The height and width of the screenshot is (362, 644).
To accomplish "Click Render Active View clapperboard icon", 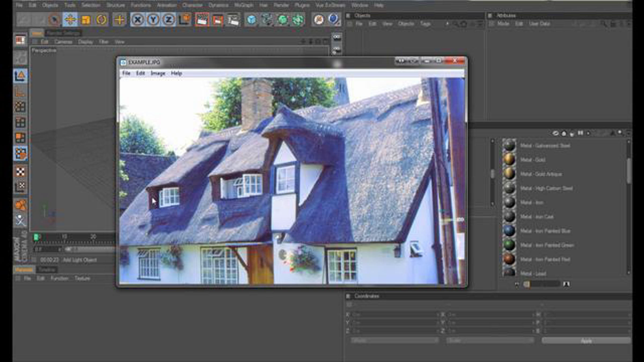I will pos(202,20).
